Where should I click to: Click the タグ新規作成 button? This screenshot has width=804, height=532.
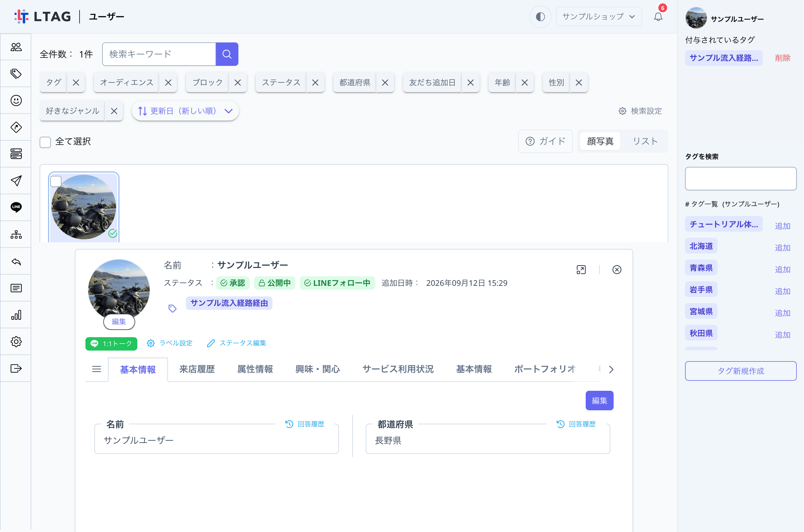tap(741, 371)
